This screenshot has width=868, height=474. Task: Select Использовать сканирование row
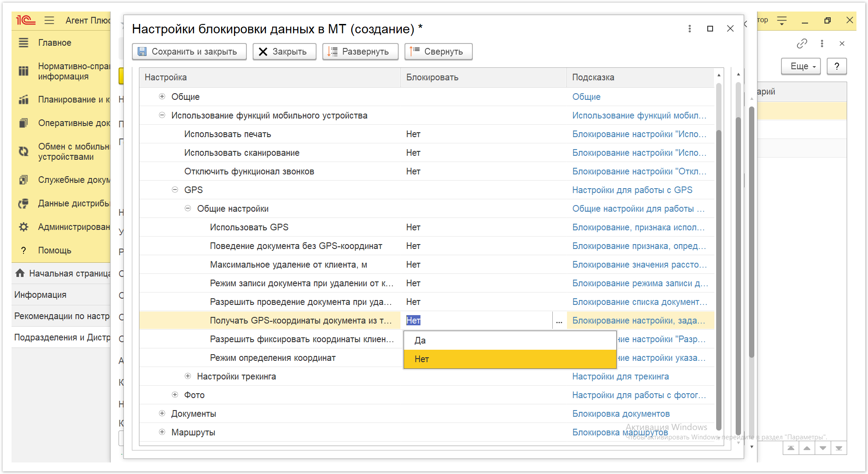pyautogui.click(x=426, y=153)
